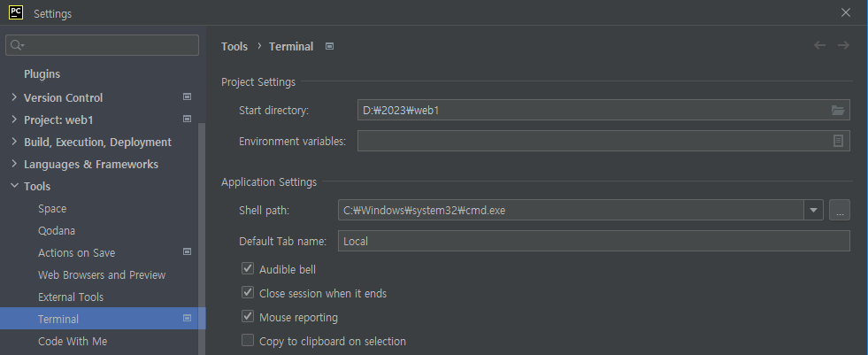The height and width of the screenshot is (355, 868).
Task: Go back using the left arrow icon
Action: click(820, 45)
